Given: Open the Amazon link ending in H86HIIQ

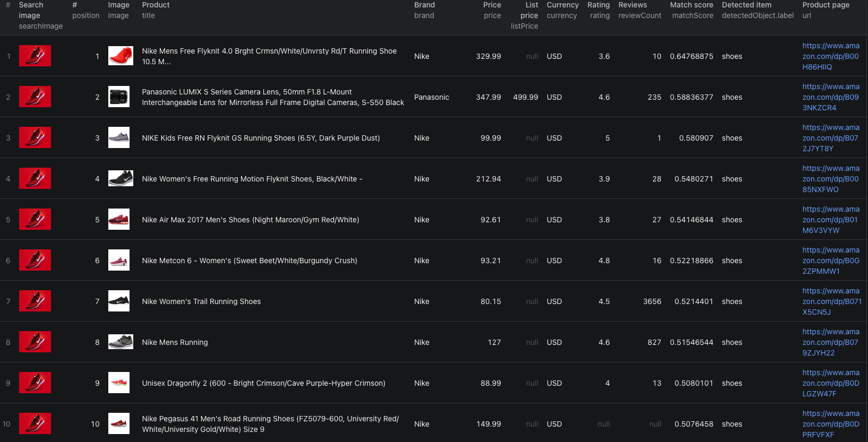Looking at the screenshot, I should (x=831, y=56).
